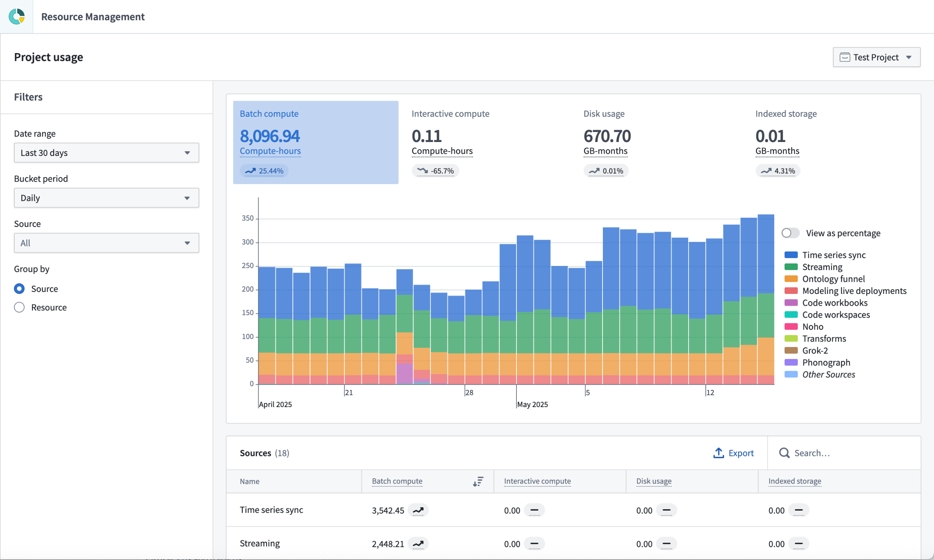This screenshot has width=934, height=560.
Task: Click the sort icon on the Batch compute column
Action: click(x=477, y=481)
